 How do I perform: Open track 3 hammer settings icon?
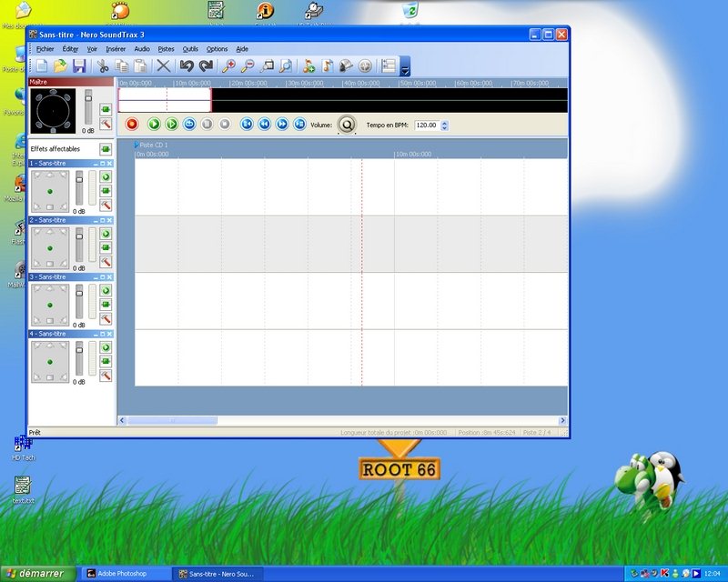(106, 319)
